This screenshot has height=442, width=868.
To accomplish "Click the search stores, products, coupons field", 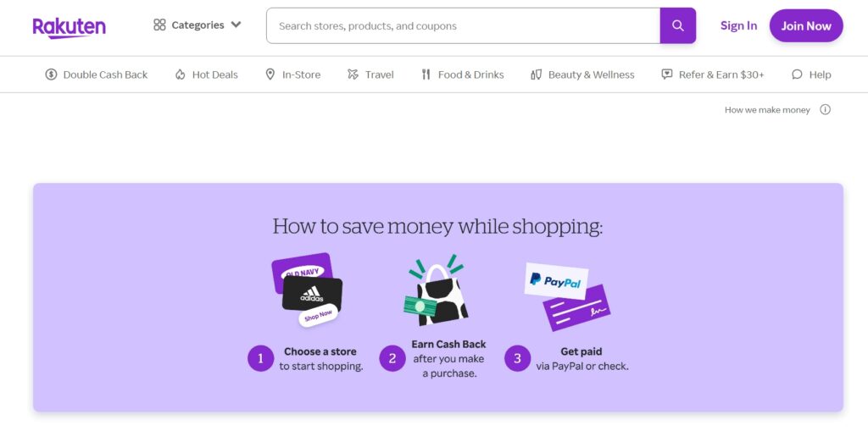I will [464, 25].
